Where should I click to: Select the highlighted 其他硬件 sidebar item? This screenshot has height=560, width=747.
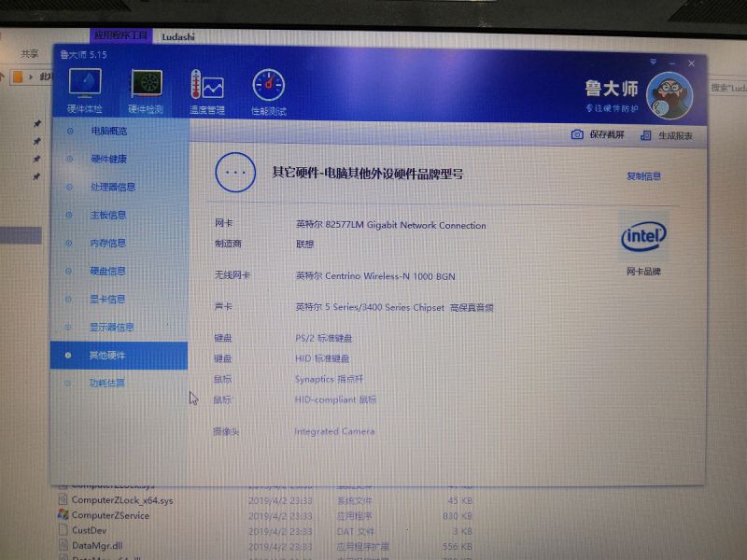coord(120,356)
